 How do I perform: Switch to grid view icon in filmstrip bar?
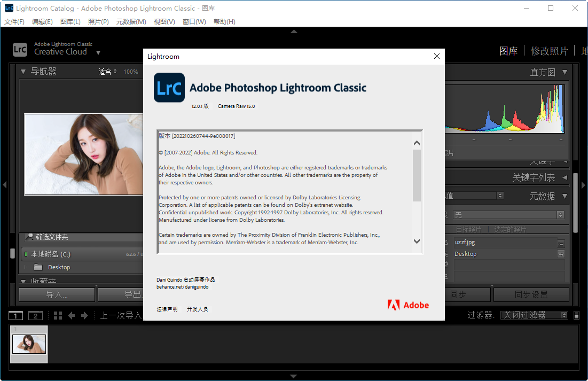58,316
